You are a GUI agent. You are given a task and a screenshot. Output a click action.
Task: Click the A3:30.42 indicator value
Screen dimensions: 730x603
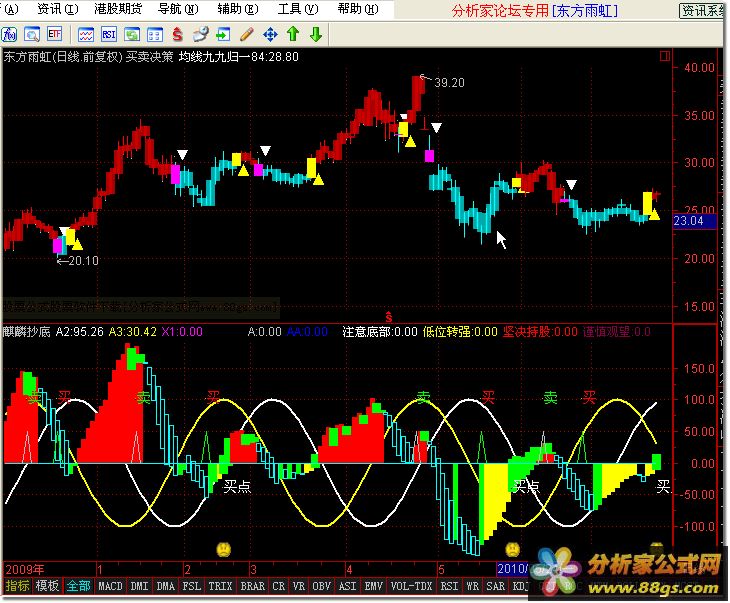pyautogui.click(x=133, y=332)
